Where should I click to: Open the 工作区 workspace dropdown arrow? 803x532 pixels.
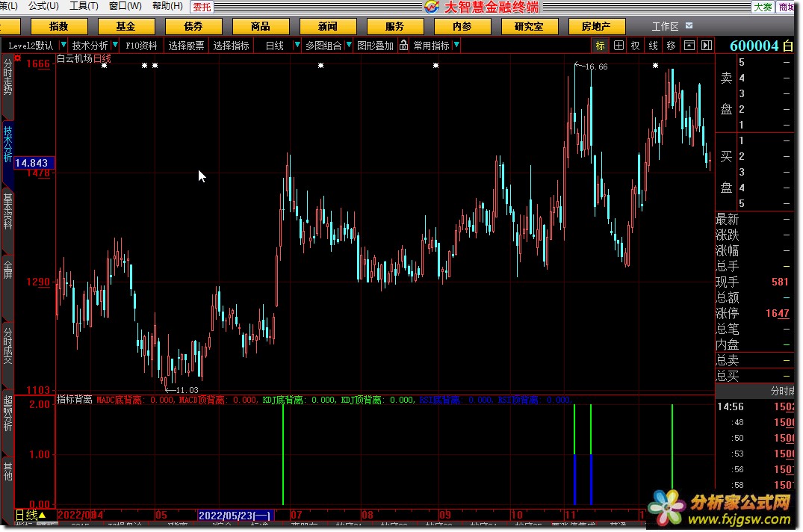(689, 25)
